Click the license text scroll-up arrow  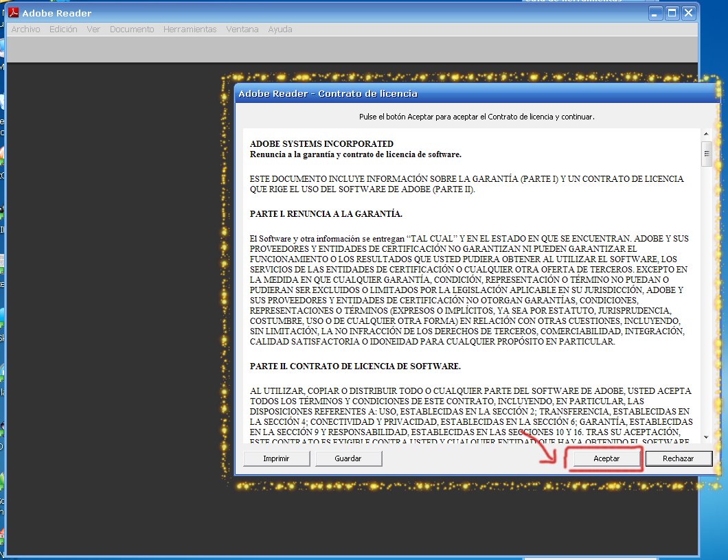(706, 134)
